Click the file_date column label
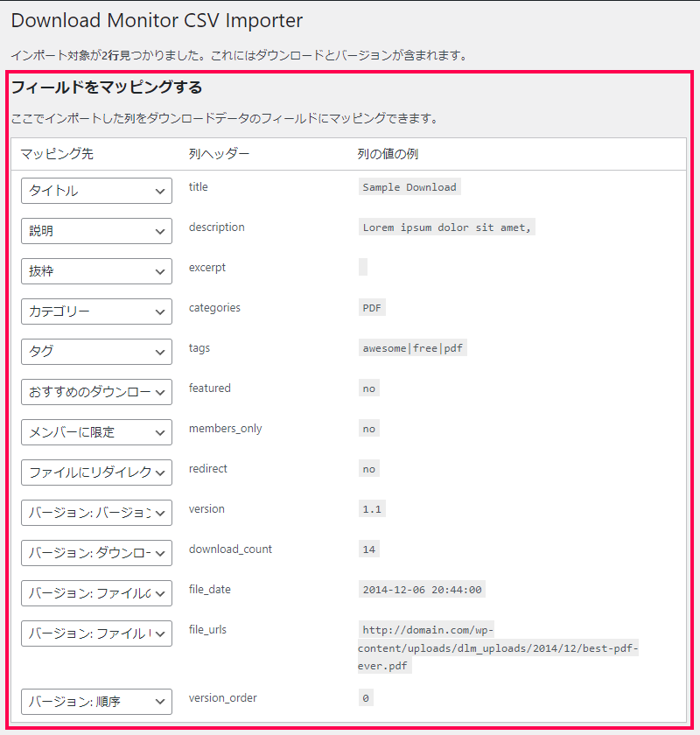Viewport: 700px width, 735px height. (x=210, y=590)
